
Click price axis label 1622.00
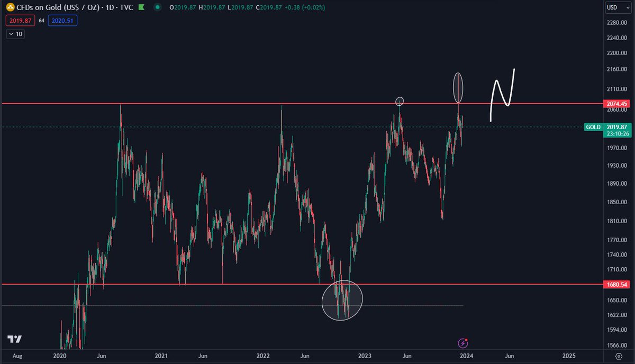tap(617, 315)
